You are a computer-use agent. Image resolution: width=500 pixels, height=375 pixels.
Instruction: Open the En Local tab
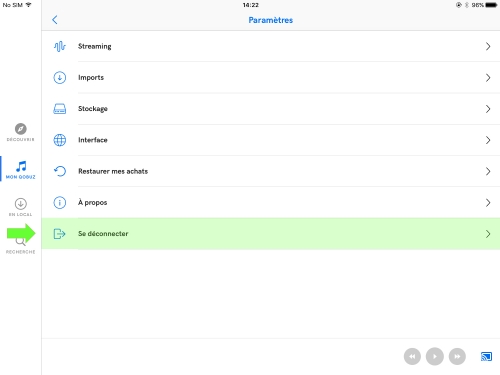(x=21, y=207)
